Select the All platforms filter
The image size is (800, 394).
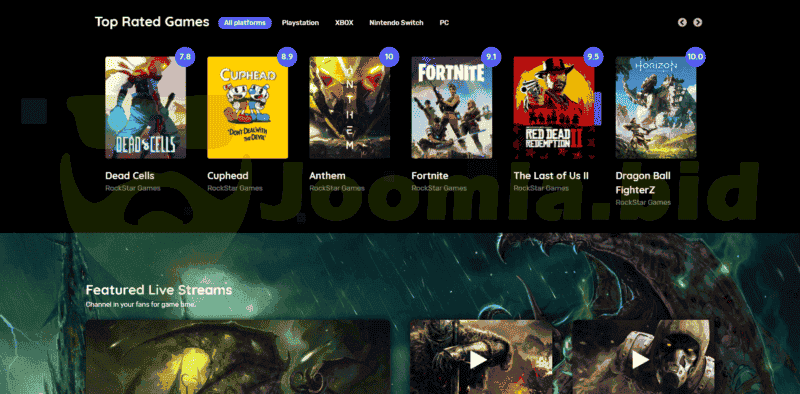(x=245, y=23)
